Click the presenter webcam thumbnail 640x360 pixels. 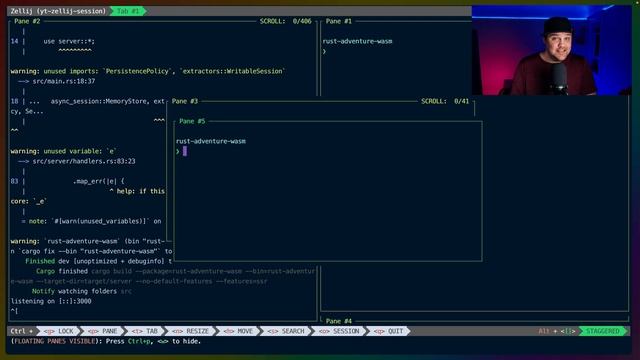click(x=551, y=51)
